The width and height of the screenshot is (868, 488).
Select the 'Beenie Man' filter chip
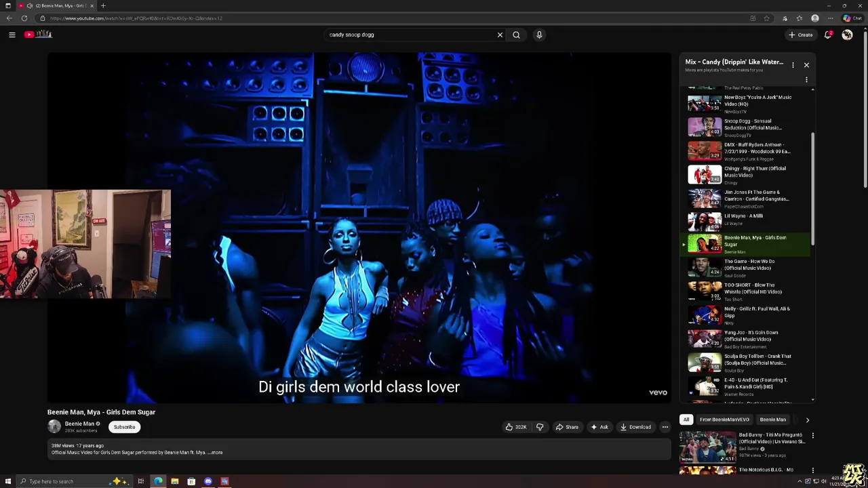(772, 420)
